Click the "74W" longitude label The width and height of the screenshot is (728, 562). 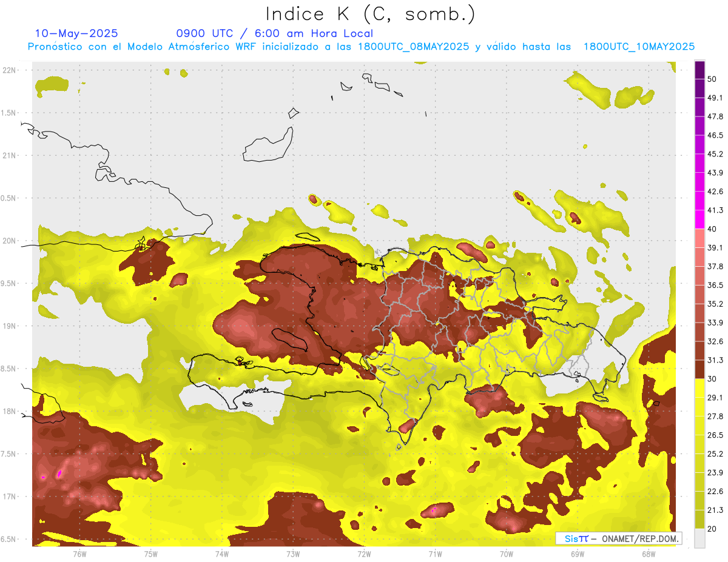click(x=222, y=553)
